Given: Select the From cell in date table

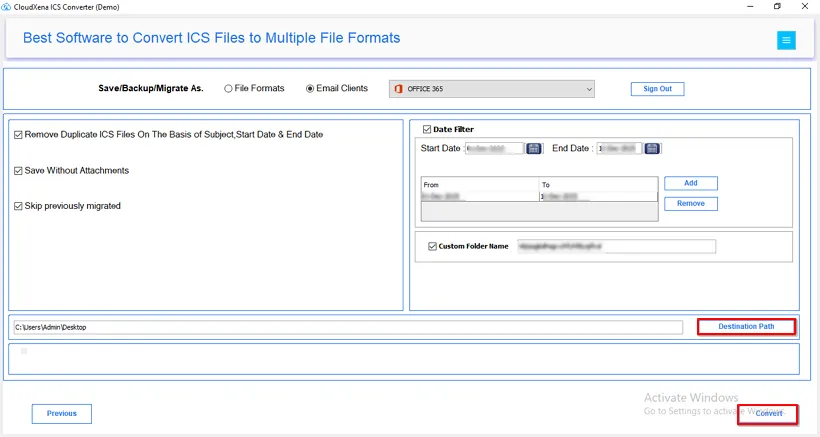Looking at the screenshot, I should pos(480,197).
